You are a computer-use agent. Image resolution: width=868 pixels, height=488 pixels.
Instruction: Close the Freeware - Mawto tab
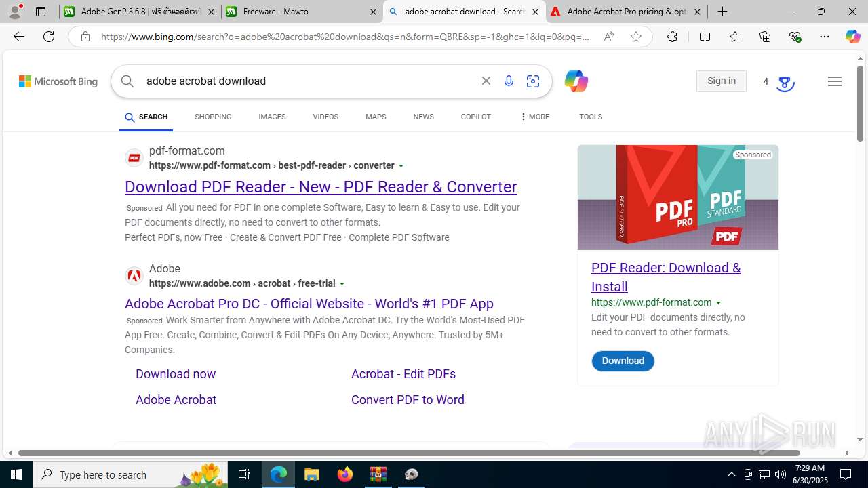click(374, 12)
